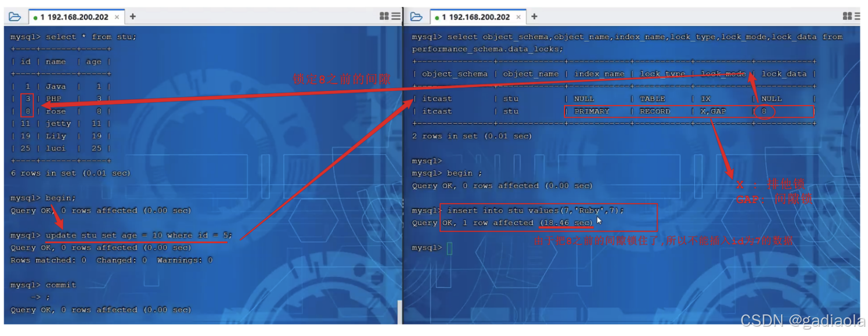Click the '2 rows in set (0.01 sec)' line
The width and height of the screenshot is (868, 336).
tap(472, 136)
